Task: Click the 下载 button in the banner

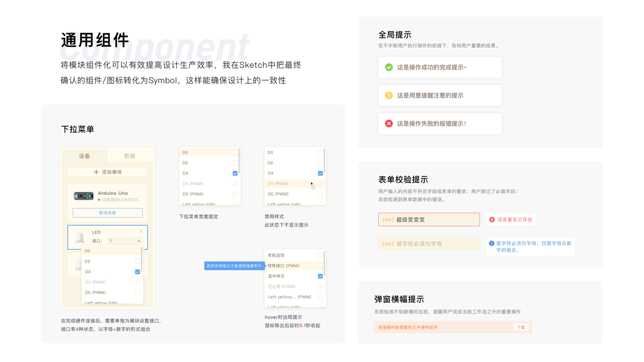Action: click(521, 327)
